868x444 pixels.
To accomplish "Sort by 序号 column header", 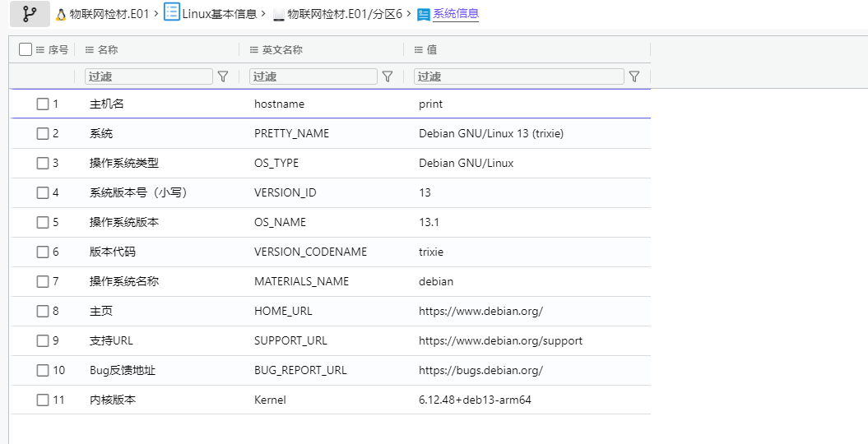I will [x=58, y=50].
